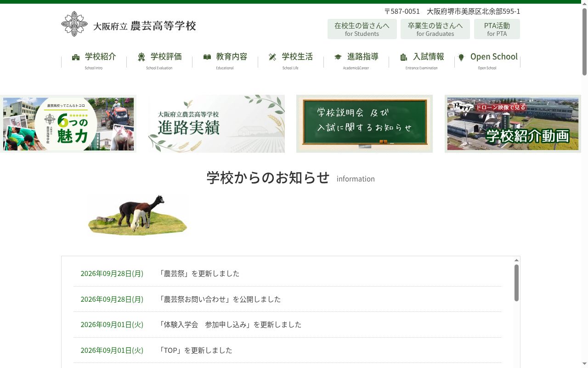Open the 教育内容 Educational menu
The image size is (588, 368).
coord(225,61)
